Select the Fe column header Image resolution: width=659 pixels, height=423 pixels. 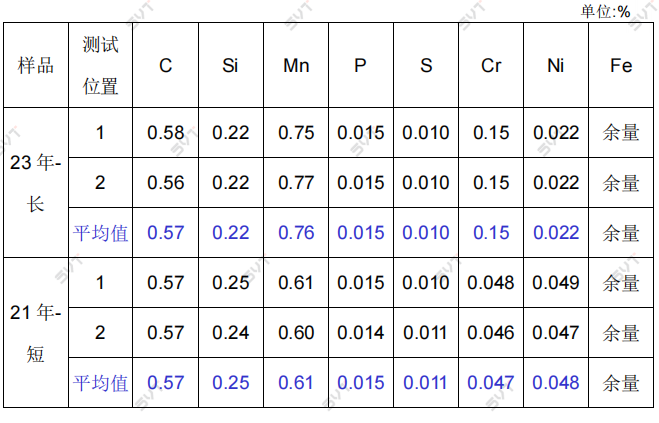tap(621, 66)
